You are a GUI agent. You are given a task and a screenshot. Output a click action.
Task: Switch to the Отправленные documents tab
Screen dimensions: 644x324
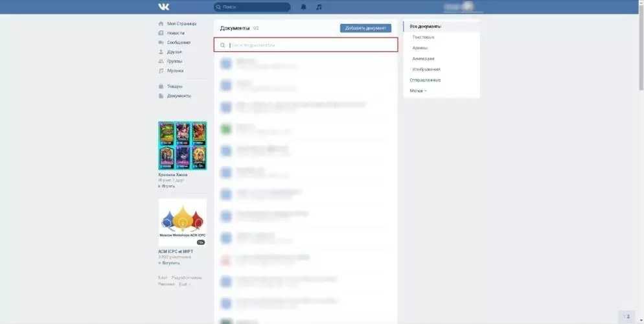pyautogui.click(x=425, y=80)
